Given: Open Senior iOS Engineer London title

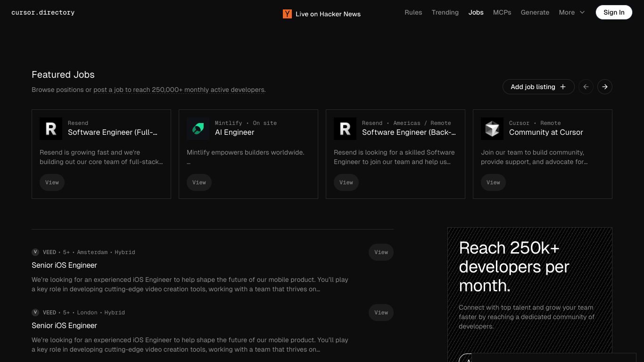Looking at the screenshot, I should click(x=64, y=326).
